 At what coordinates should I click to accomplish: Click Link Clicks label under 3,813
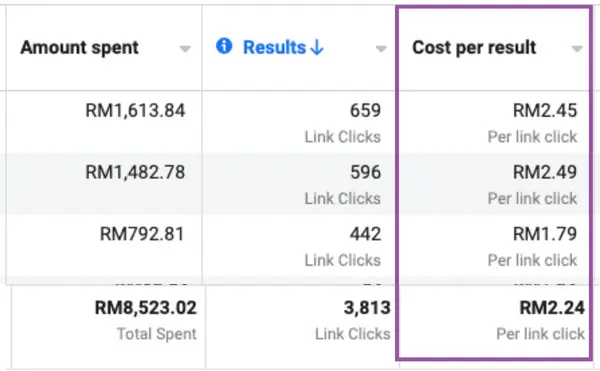(352, 334)
